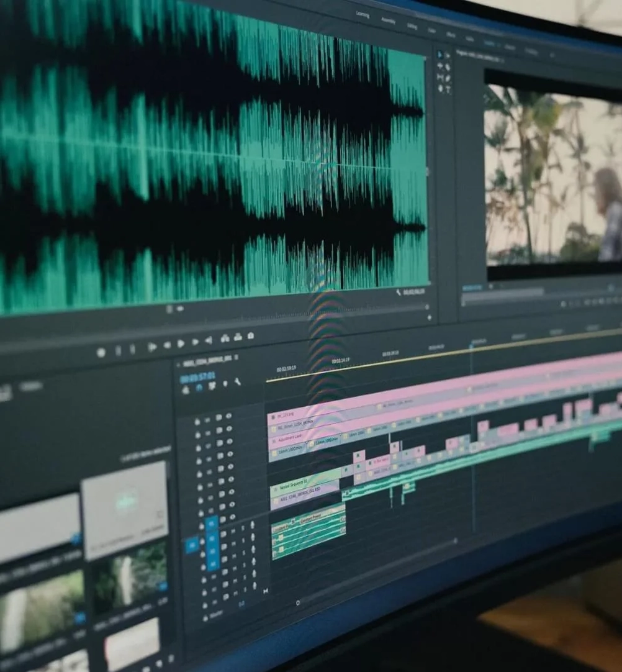This screenshot has width=622, height=672.
Task: Click the Master track volume value 0.0
Action: pos(241,604)
